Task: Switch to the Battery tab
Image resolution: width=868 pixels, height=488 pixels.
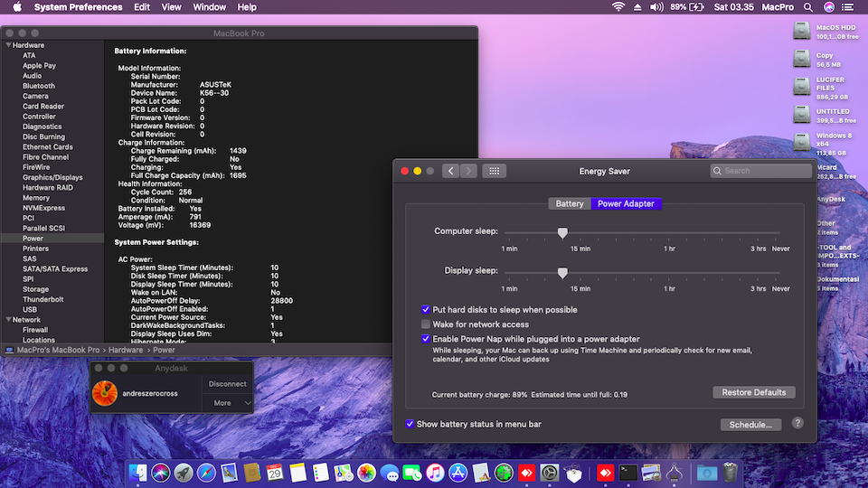Action: coord(570,203)
